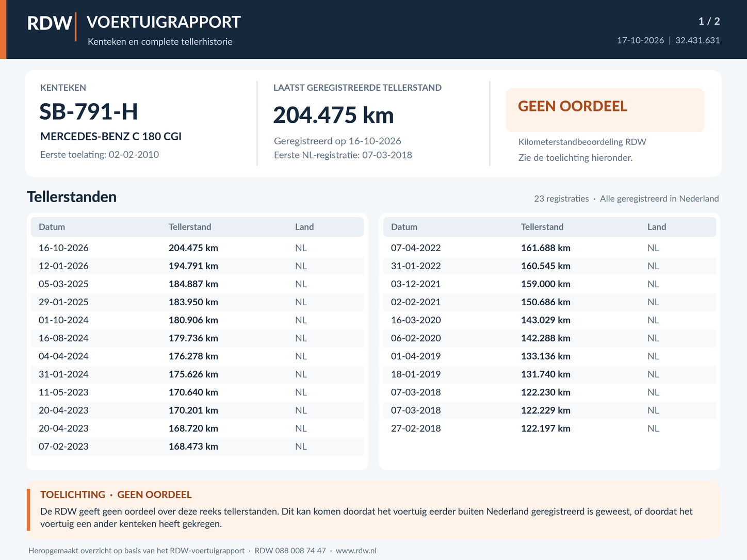Click the TOELICHTING · GEEN OORDEEL heading

[116, 495]
